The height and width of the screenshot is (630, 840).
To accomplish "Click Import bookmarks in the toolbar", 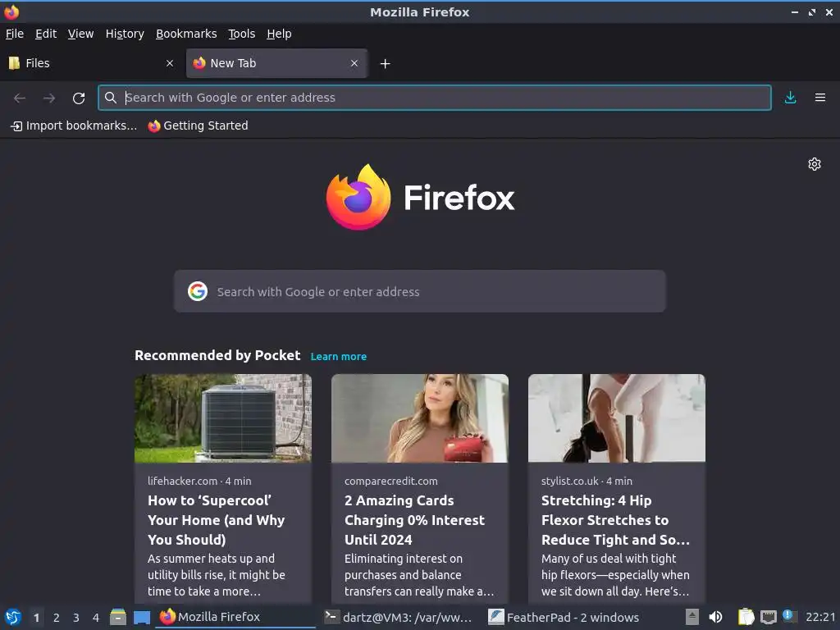I will [x=74, y=126].
